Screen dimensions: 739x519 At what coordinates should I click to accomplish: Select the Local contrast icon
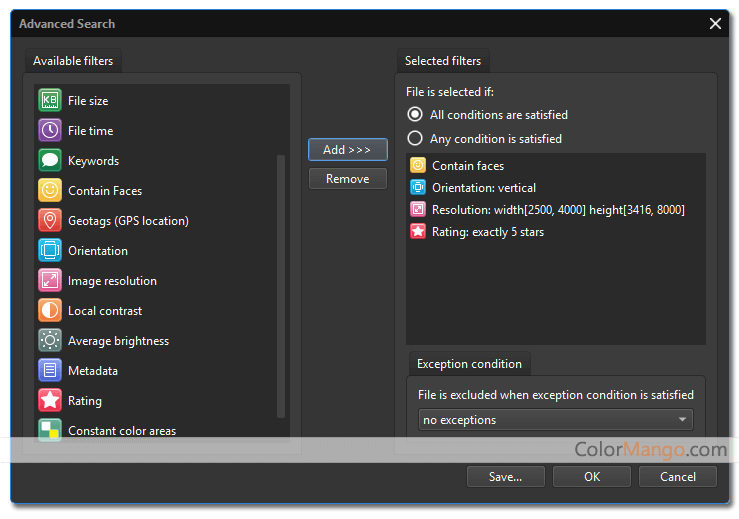pyautogui.click(x=50, y=311)
